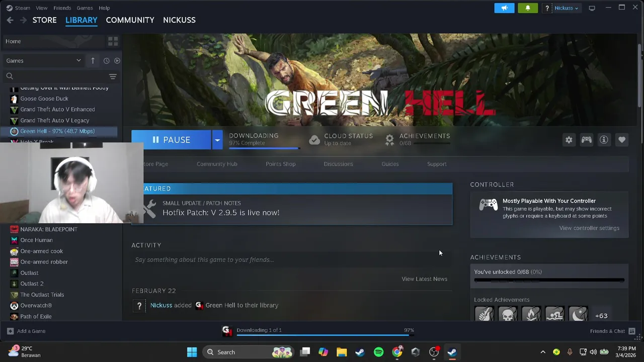Click the first locked achievement icon
This screenshot has width=644, height=362.
pos(484,315)
